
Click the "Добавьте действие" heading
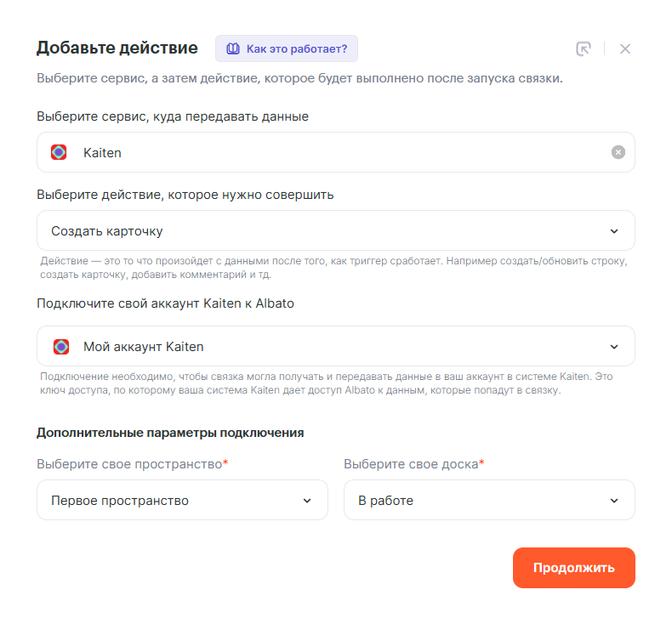[117, 48]
